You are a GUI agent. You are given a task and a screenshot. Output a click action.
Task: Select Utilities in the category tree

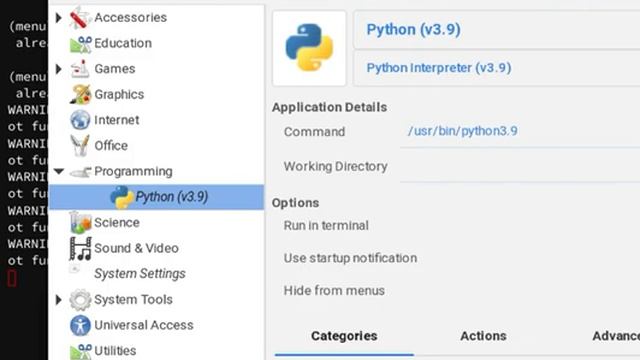[x=116, y=351]
